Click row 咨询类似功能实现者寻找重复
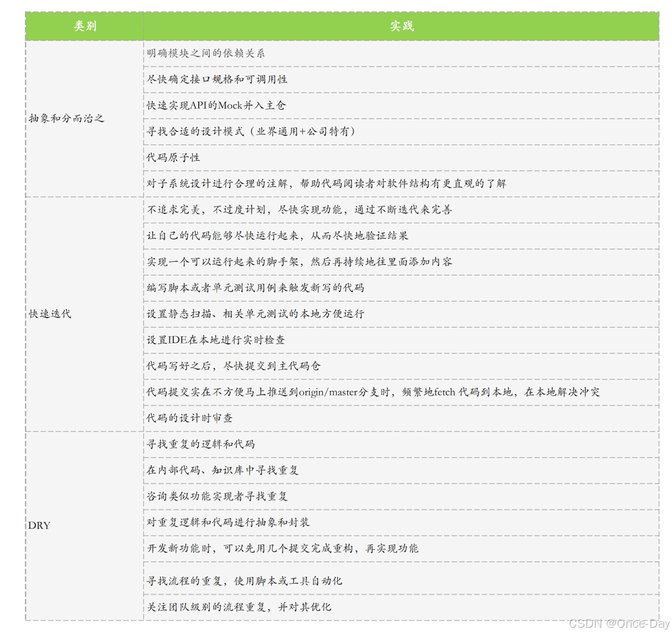The width and height of the screenshot is (672, 634). pyautogui.click(x=401, y=496)
